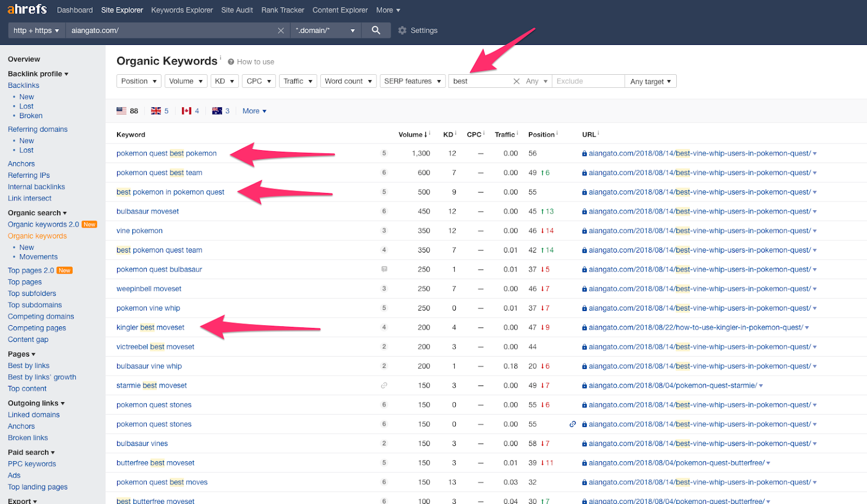This screenshot has width=867, height=504.
Task: Click SERP features badge for 'bulbasaur vines'
Action: coord(384,443)
